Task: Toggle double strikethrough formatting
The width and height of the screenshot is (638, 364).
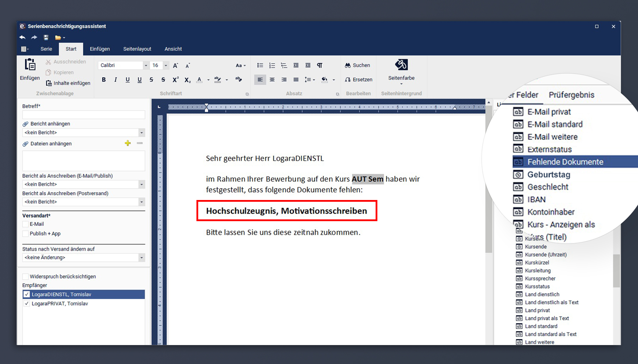Action: pyautogui.click(x=163, y=80)
